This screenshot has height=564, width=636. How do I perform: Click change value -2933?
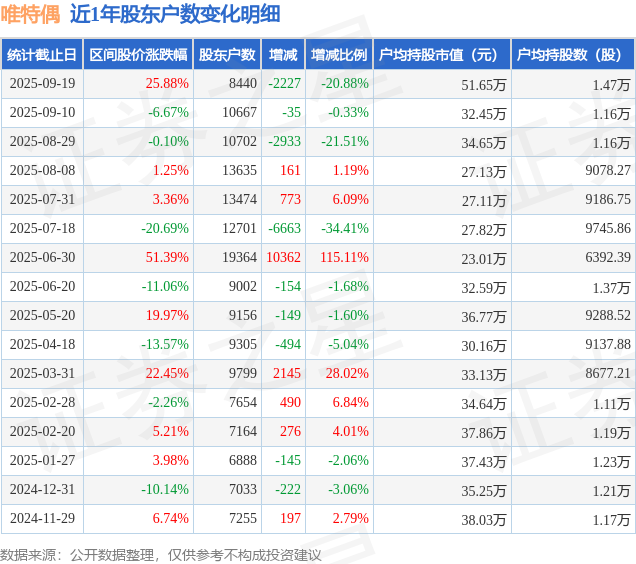click(x=285, y=141)
